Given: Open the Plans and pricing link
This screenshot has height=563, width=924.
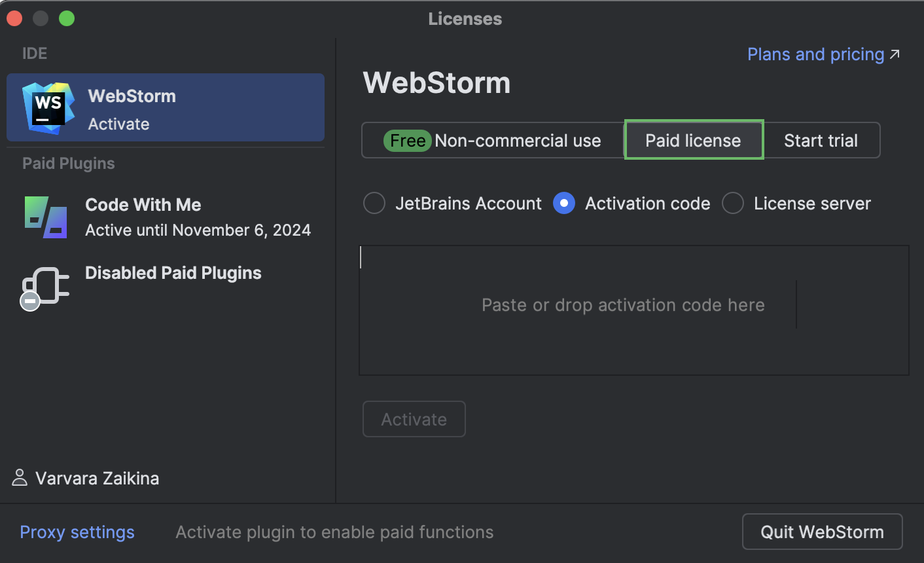Looking at the screenshot, I should 815,54.
